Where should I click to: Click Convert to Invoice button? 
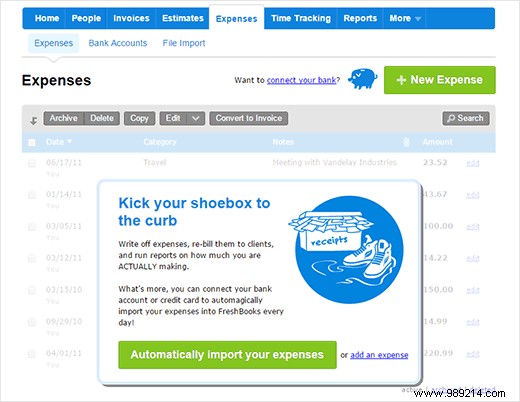pyautogui.click(x=249, y=118)
